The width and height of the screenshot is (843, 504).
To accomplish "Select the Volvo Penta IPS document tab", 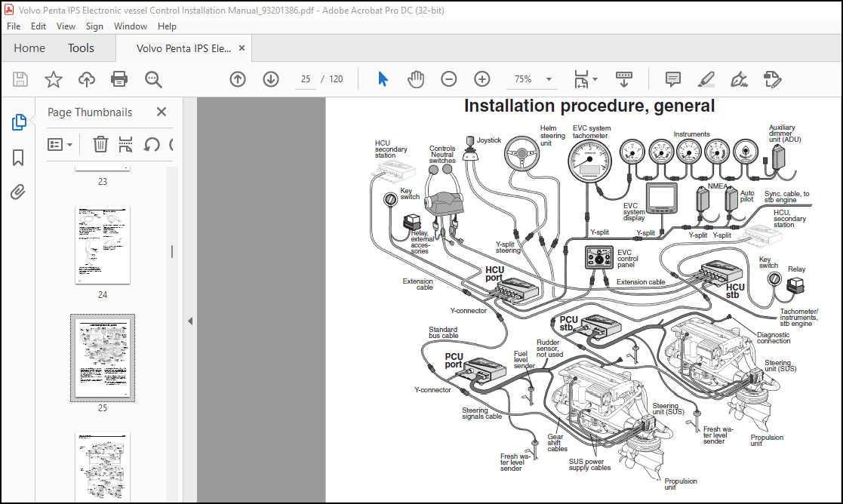I will pos(183,48).
